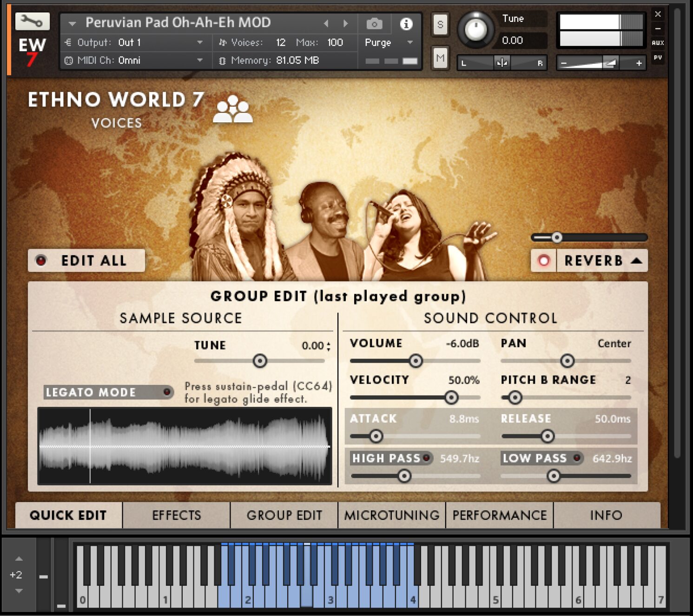This screenshot has height=616, width=693.
Task: Open instrument edit wrench icon
Action: (x=32, y=21)
